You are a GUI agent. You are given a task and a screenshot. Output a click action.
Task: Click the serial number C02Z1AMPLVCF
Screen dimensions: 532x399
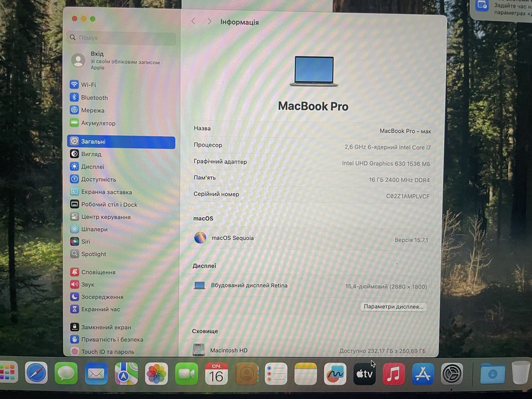pos(408,197)
